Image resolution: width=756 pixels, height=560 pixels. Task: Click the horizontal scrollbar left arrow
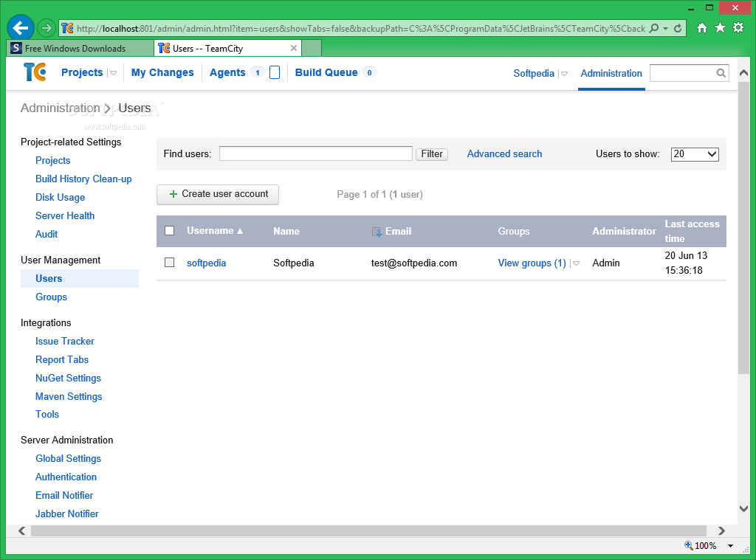tap(21, 530)
